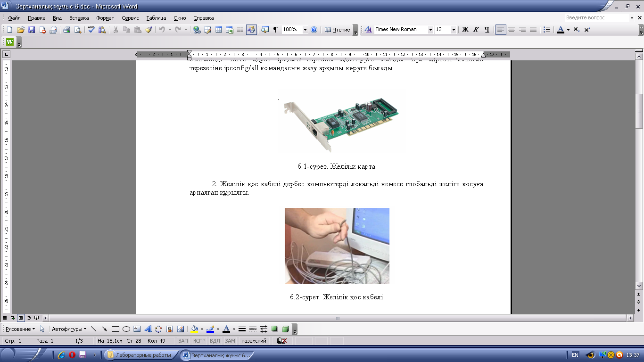Viewport: 644px width, 362px height.
Task: Click the vertical scrollbar down arrow
Action: coord(639,286)
